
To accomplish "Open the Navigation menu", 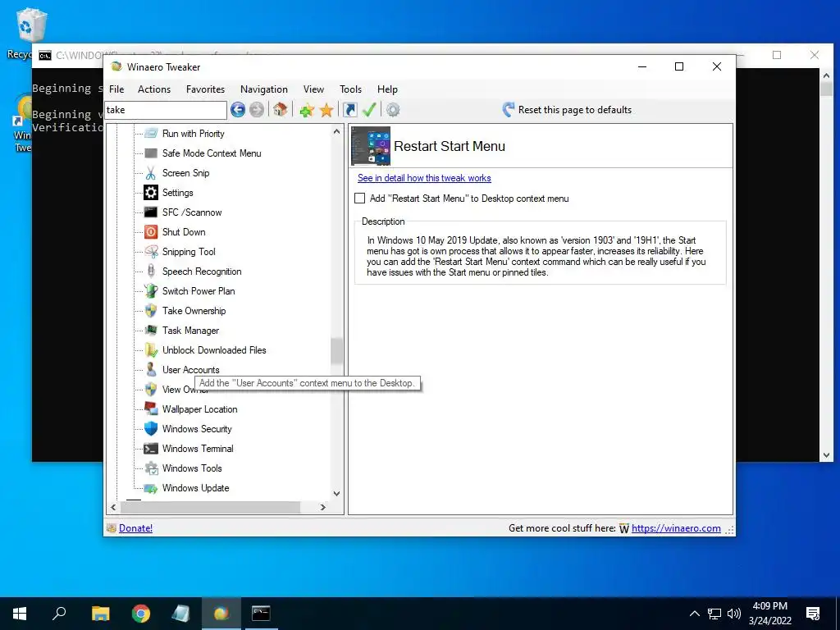I will 264,89.
